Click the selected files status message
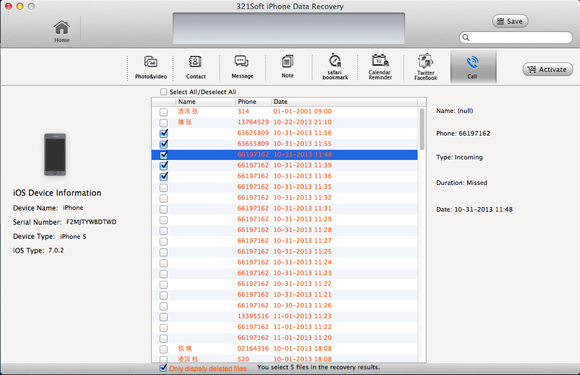 click(318, 367)
